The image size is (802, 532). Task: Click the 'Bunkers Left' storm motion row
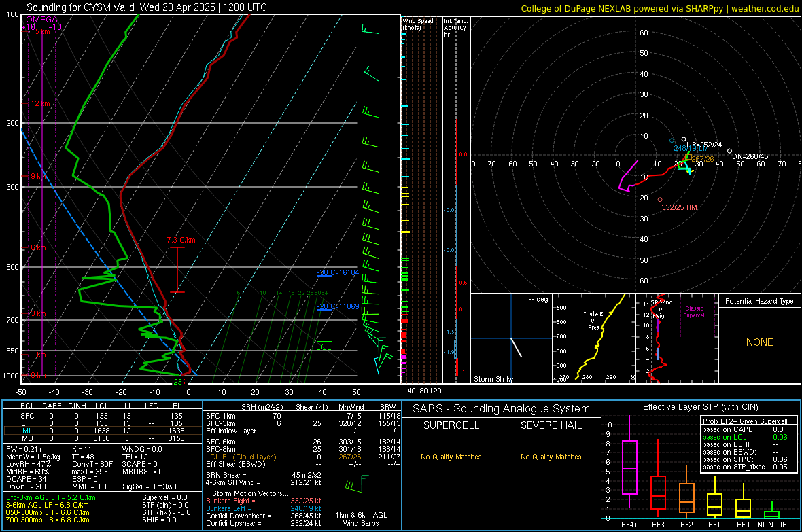[264, 508]
